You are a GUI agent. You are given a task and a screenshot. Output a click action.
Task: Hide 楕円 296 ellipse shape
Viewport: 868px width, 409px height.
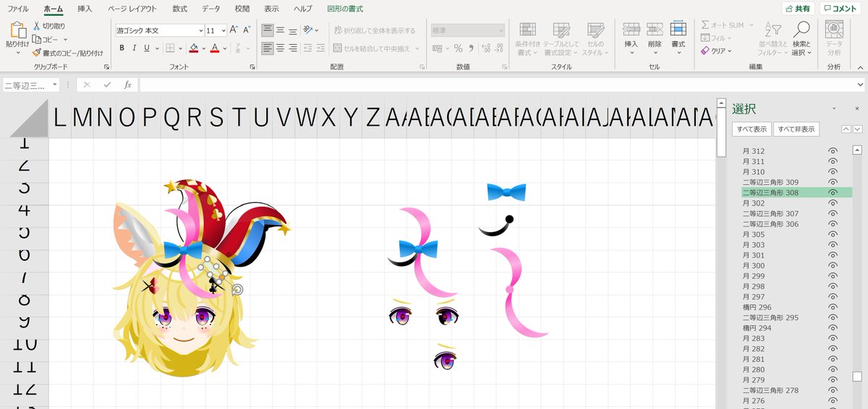(x=833, y=307)
